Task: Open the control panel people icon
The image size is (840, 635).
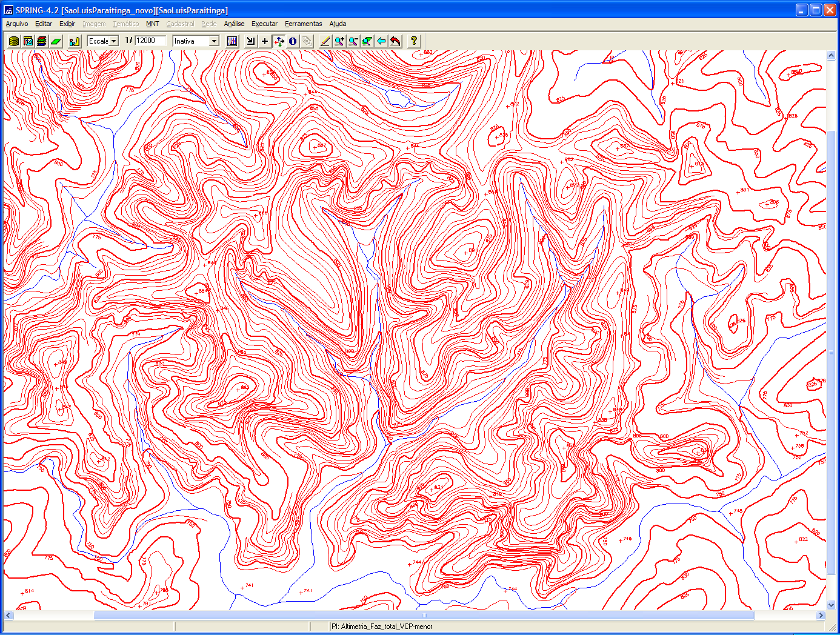Action: click(x=75, y=41)
